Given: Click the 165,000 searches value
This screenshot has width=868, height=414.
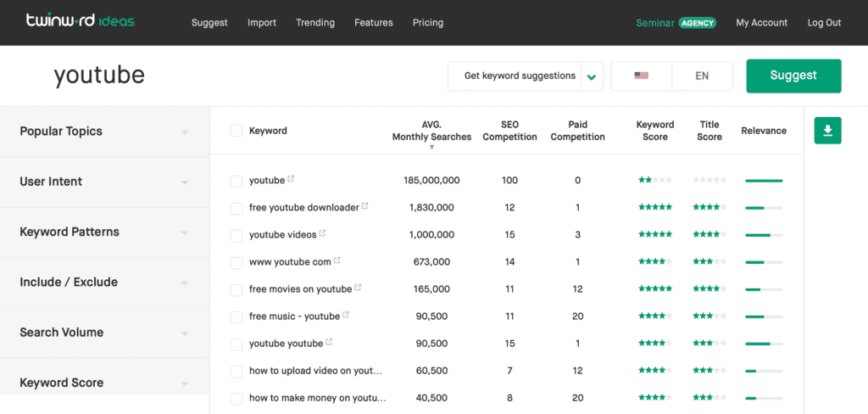Looking at the screenshot, I should pos(431,289).
